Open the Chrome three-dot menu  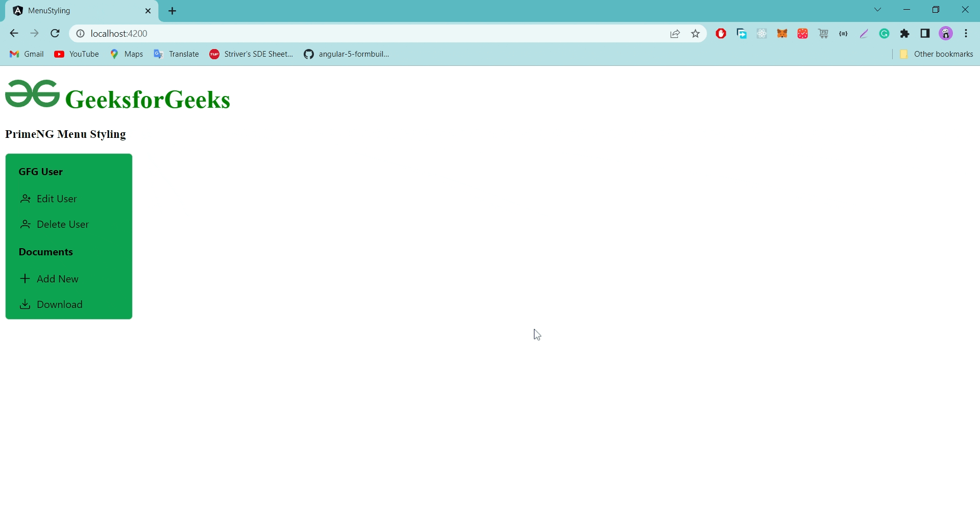966,33
